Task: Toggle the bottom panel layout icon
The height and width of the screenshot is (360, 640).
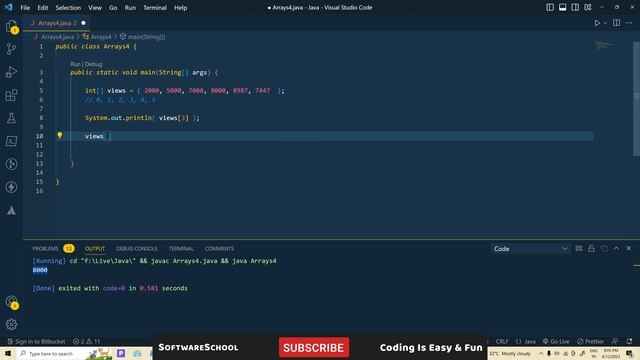Action: click(562, 7)
